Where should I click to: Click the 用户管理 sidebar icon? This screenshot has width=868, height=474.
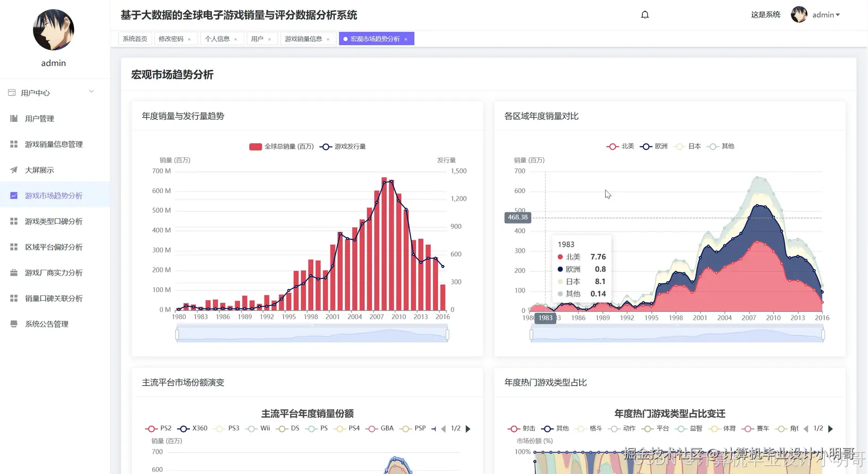click(14, 119)
